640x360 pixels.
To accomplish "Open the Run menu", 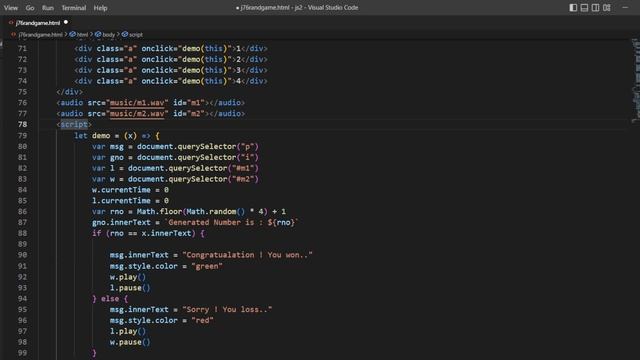I will pyautogui.click(x=48, y=8).
